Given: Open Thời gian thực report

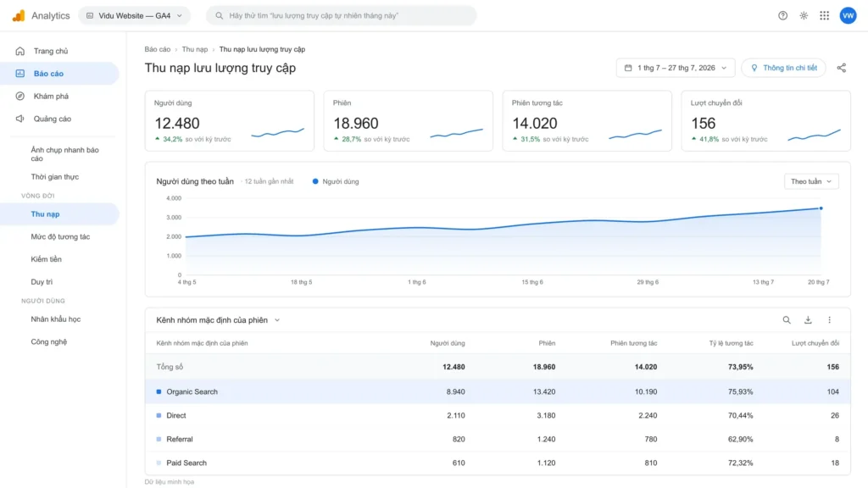Looking at the screenshot, I should coord(55,176).
